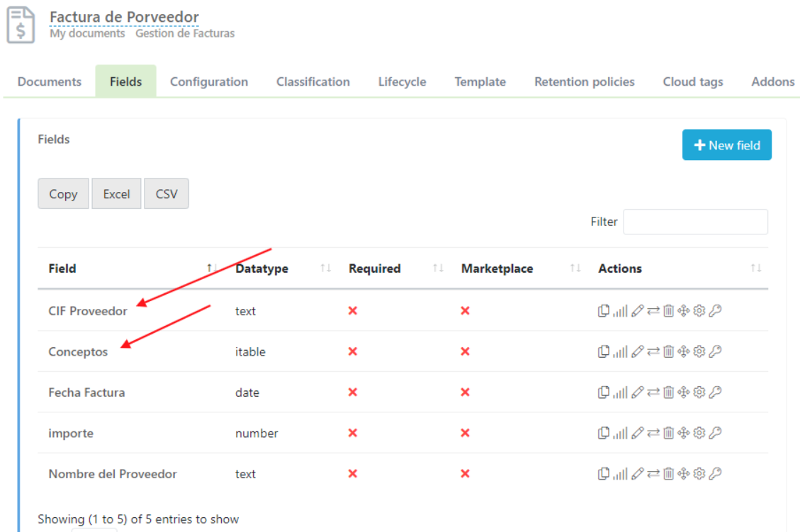Export fields using Excel button

click(x=116, y=194)
